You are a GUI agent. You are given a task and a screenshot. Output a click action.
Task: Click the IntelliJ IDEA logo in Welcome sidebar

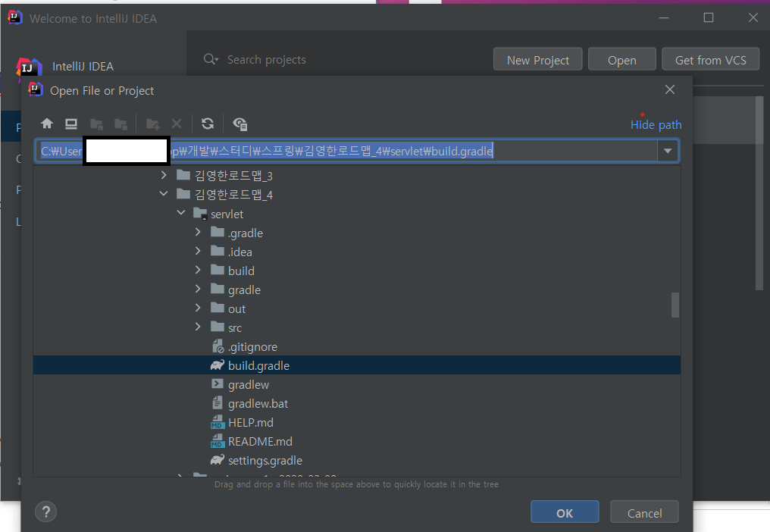pos(29,67)
